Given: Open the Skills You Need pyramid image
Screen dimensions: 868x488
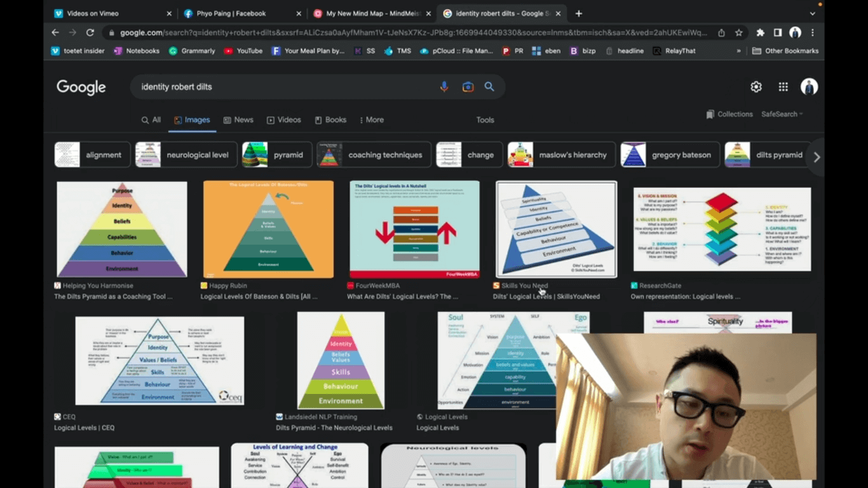Looking at the screenshot, I should click(556, 229).
